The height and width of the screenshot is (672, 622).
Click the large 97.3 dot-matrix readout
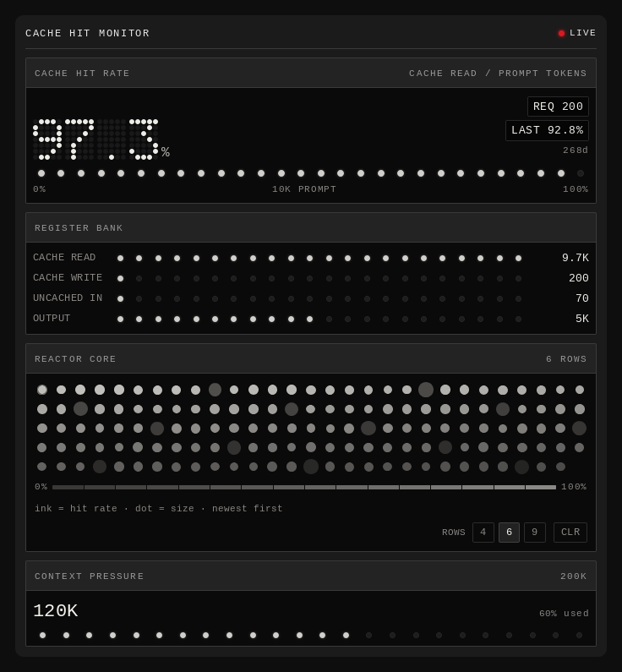[x=95, y=139]
